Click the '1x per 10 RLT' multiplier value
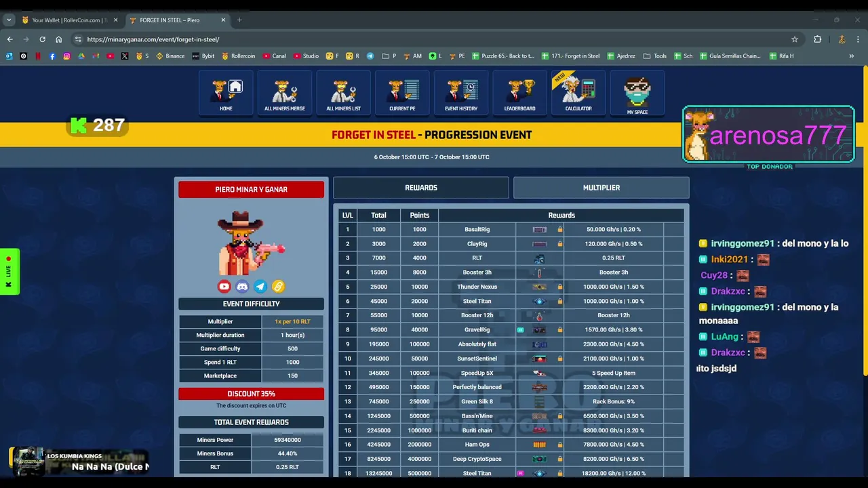Image resolution: width=868 pixels, height=488 pixels. (292, 321)
